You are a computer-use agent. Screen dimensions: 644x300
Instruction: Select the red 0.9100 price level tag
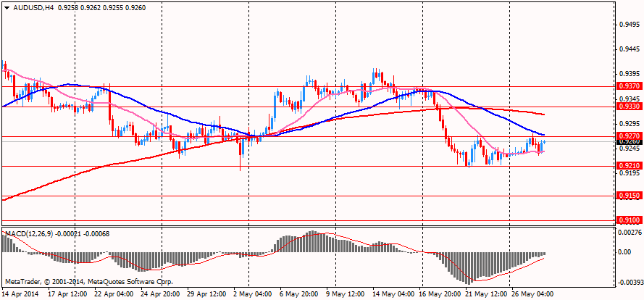coord(629,221)
